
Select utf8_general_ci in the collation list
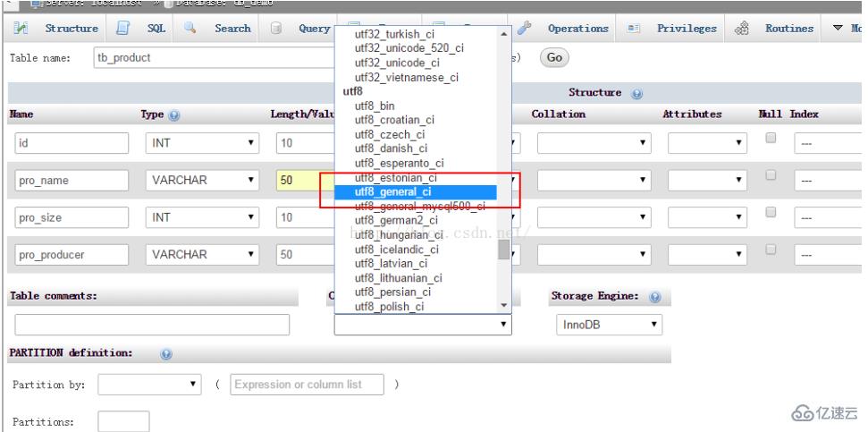click(x=415, y=192)
